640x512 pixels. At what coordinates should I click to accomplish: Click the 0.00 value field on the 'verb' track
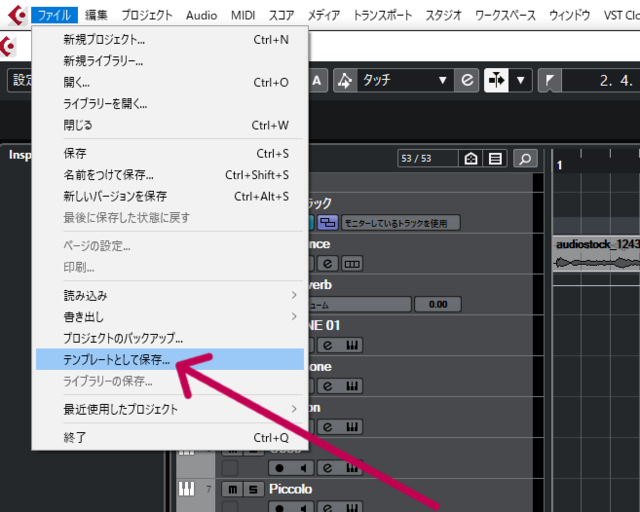pyautogui.click(x=438, y=305)
